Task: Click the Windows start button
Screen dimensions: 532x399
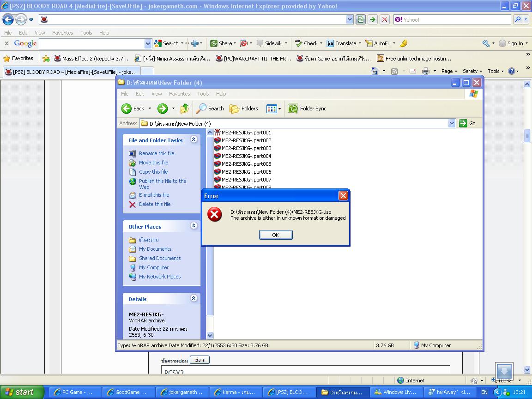Action: (x=22, y=392)
